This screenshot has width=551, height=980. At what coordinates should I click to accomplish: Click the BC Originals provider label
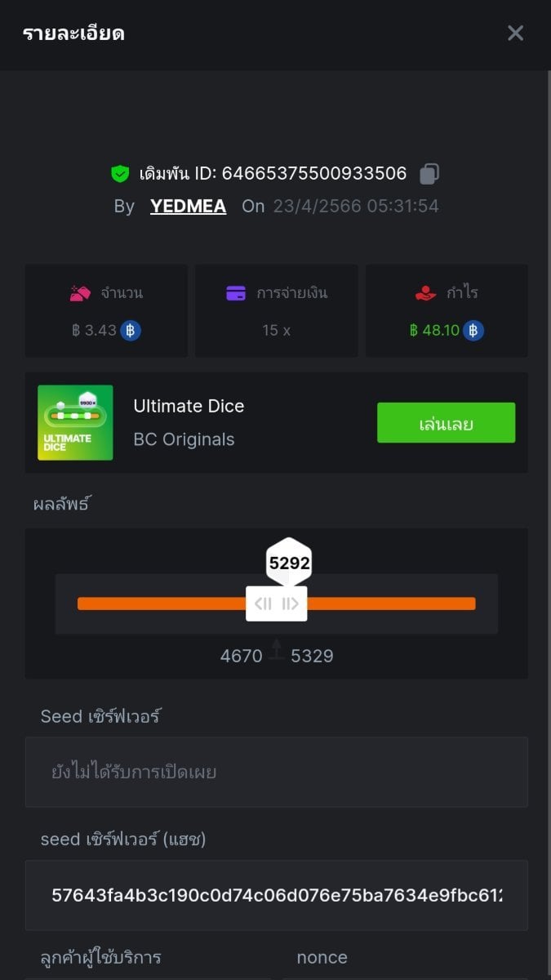tap(184, 439)
